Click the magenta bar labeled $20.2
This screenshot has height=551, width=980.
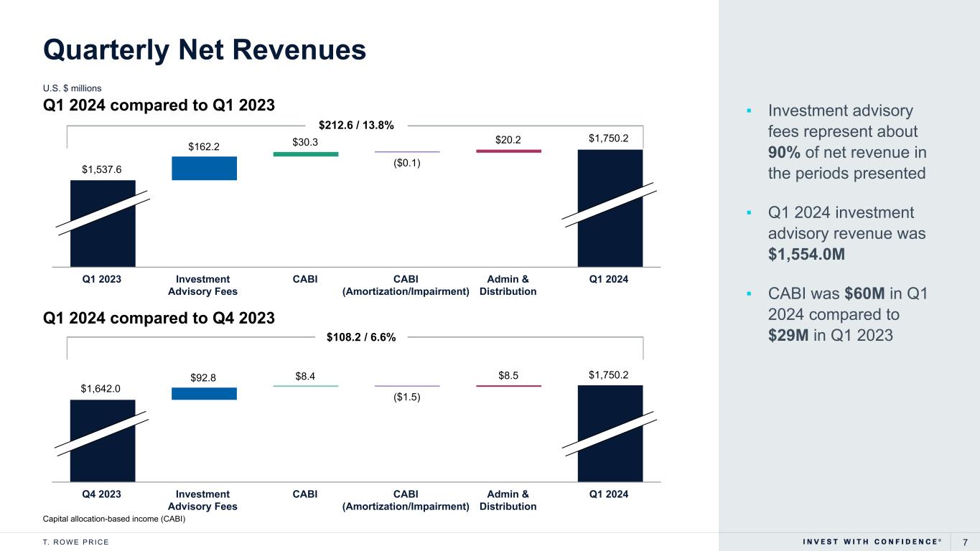click(x=508, y=151)
